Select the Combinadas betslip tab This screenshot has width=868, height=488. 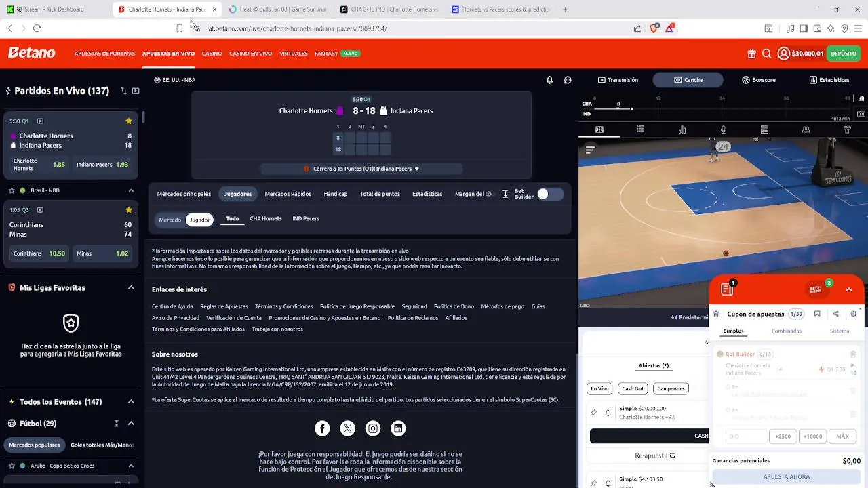tap(786, 331)
